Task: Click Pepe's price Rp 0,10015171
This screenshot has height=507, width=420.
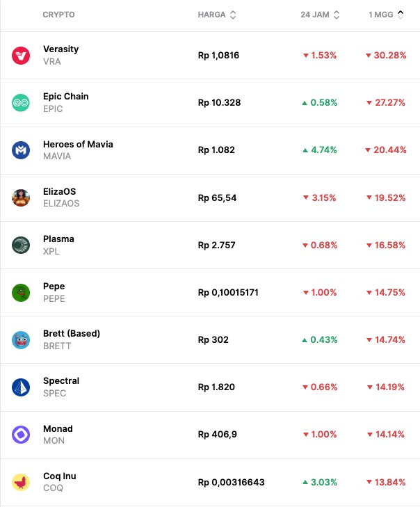Action: 228,293
